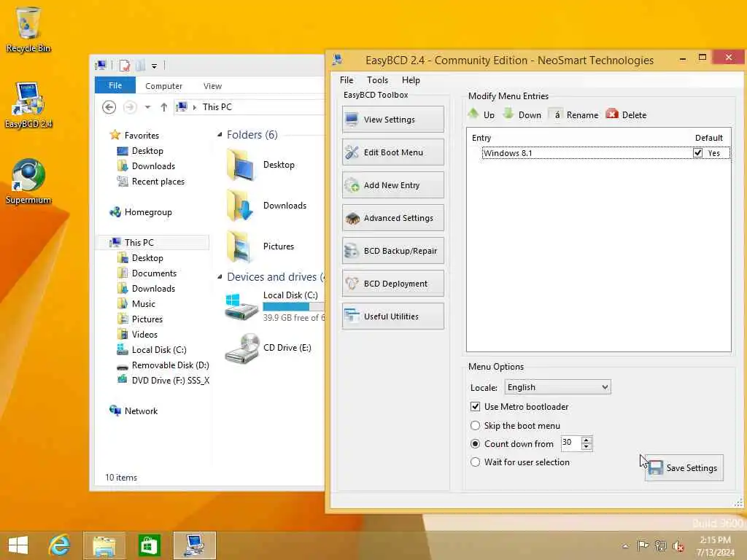747x560 pixels.
Task: Select DVD Drive (F:) SSS_X in tree
Action: (163, 381)
